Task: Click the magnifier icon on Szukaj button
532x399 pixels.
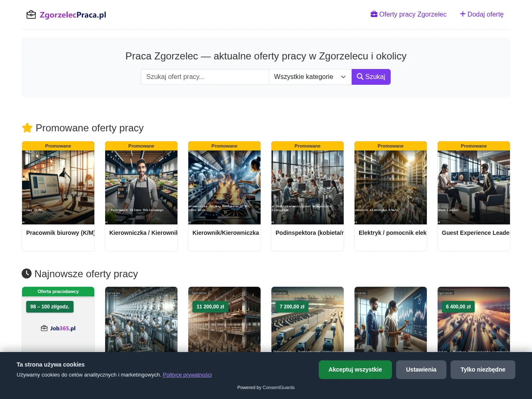Action: coord(360,76)
